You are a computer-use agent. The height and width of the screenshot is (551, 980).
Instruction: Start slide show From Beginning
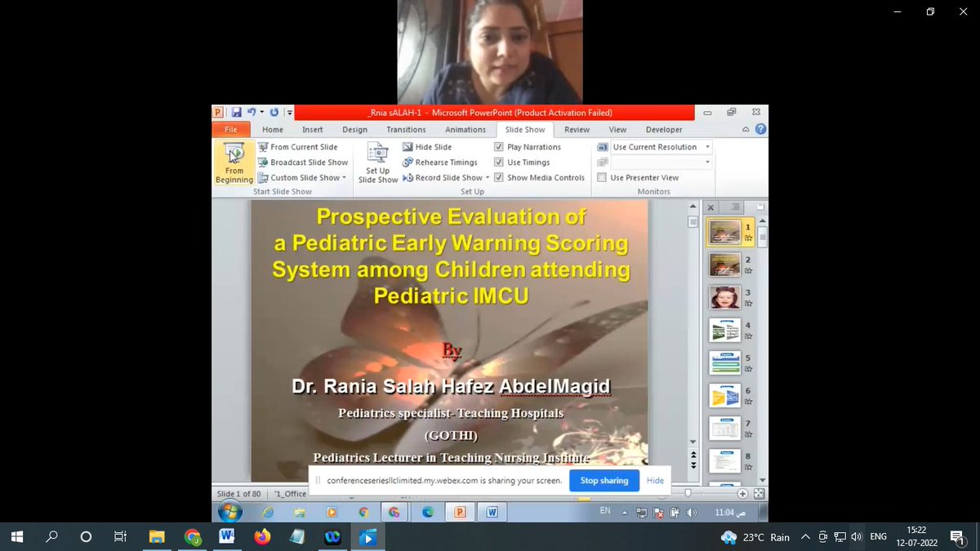click(x=234, y=162)
